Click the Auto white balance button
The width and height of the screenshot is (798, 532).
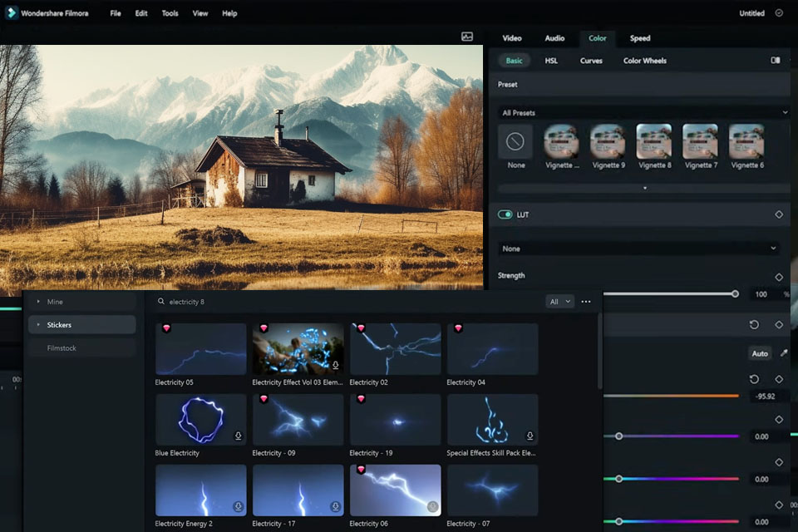760,353
